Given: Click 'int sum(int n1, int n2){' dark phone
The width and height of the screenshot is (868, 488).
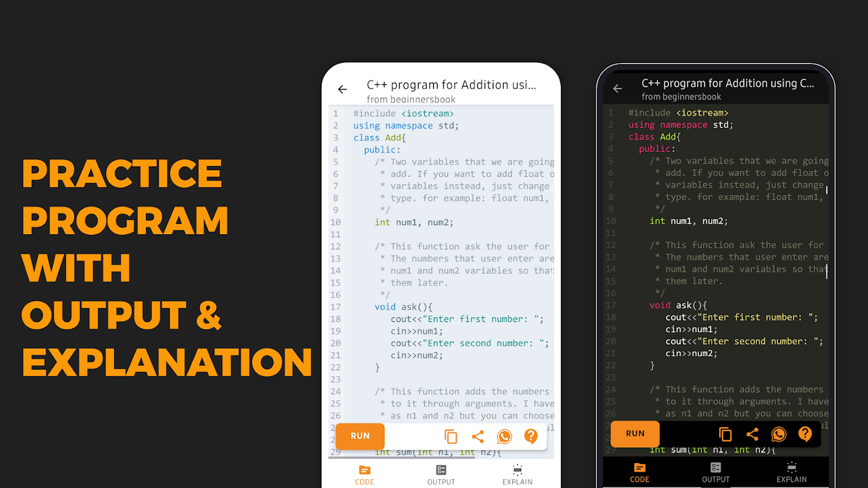Looking at the screenshot, I should [712, 450].
